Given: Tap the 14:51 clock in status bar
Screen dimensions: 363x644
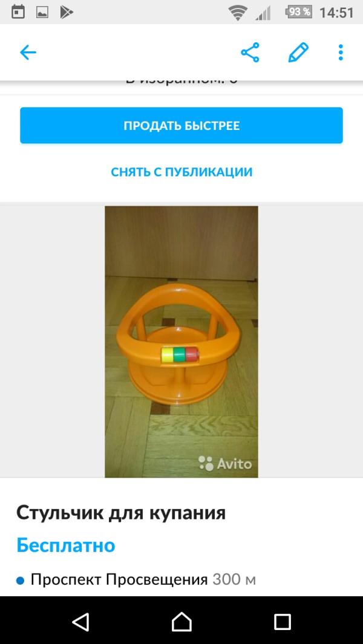Looking at the screenshot, I should 336,13.
